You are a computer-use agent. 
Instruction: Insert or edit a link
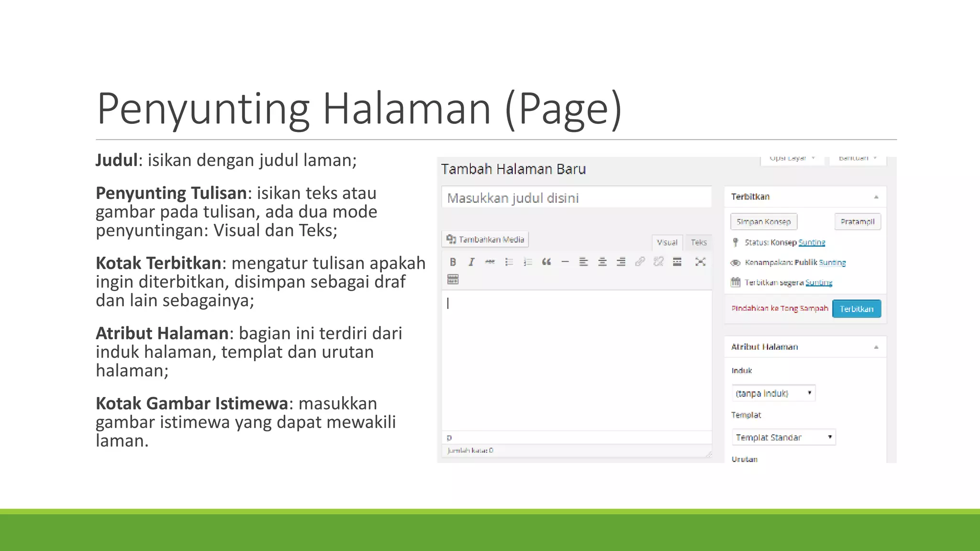tap(640, 262)
